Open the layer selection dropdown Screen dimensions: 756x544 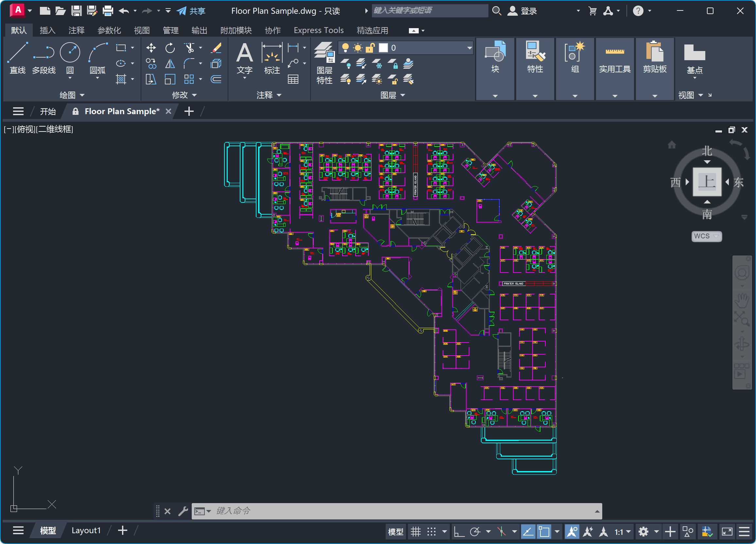[469, 48]
